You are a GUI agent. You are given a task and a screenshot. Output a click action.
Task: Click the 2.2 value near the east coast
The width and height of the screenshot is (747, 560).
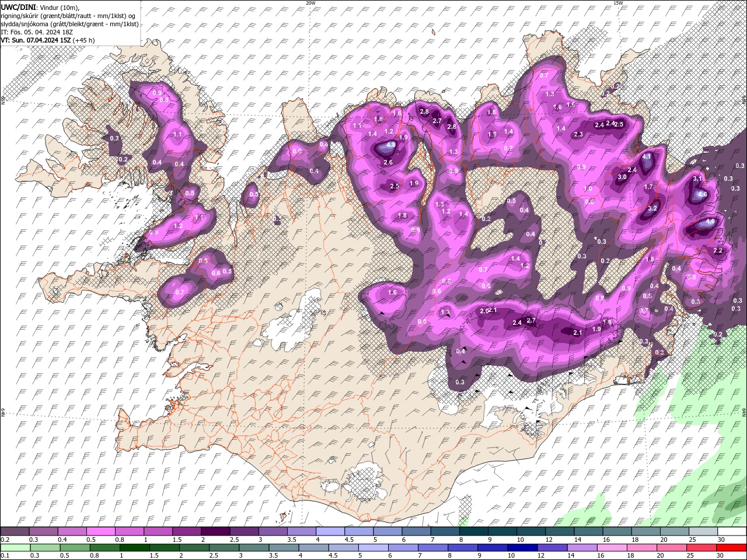click(x=718, y=251)
